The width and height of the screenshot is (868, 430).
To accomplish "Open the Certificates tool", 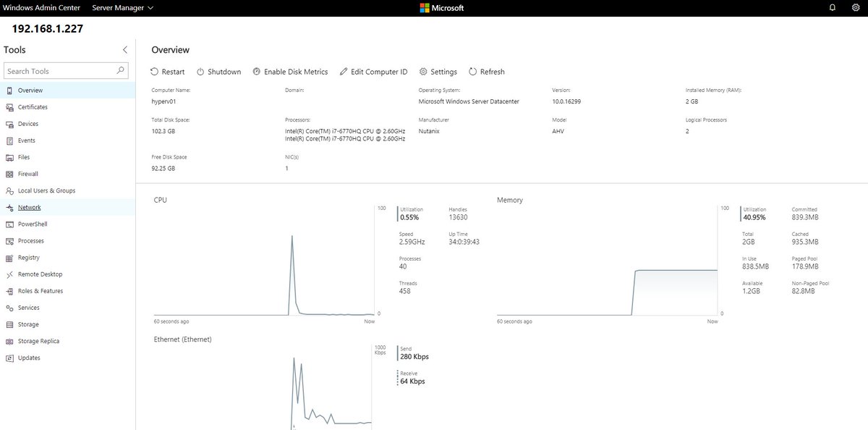I will [x=67, y=107].
